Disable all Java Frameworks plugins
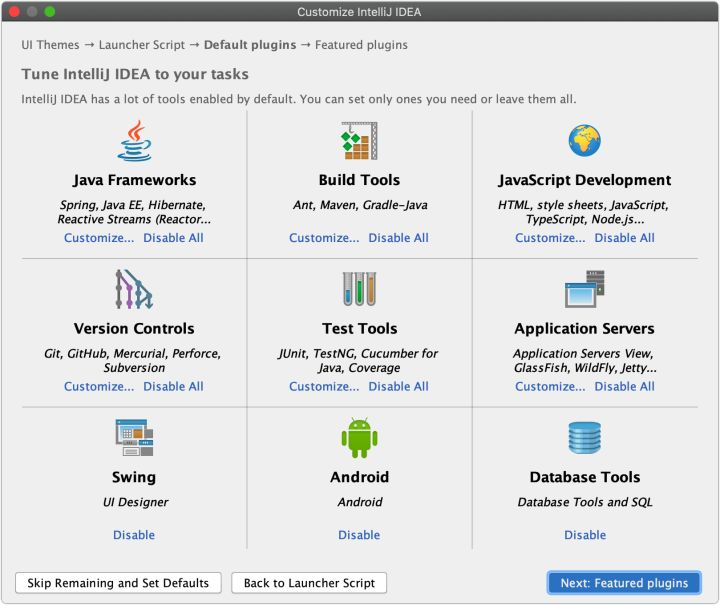The width and height of the screenshot is (720, 605). [x=173, y=238]
